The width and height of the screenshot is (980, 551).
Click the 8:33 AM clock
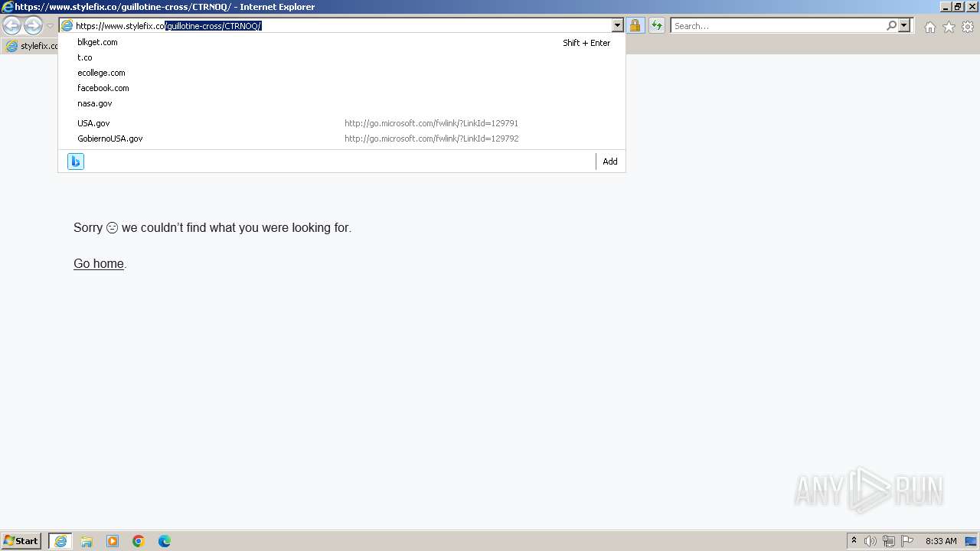(941, 540)
